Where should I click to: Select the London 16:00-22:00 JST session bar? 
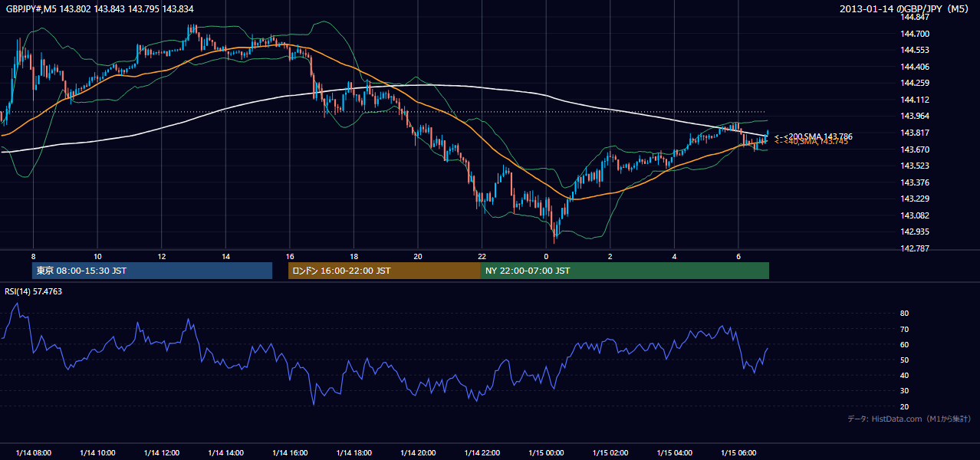point(384,271)
